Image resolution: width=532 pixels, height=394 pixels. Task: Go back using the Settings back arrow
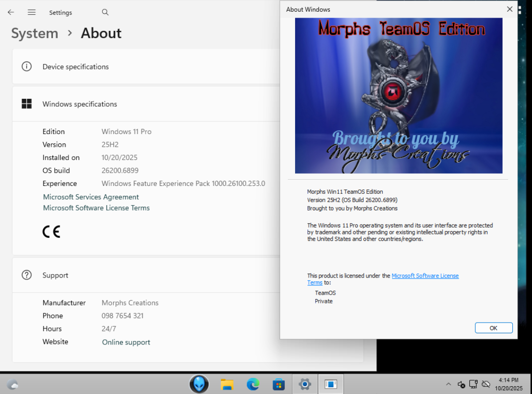click(11, 12)
